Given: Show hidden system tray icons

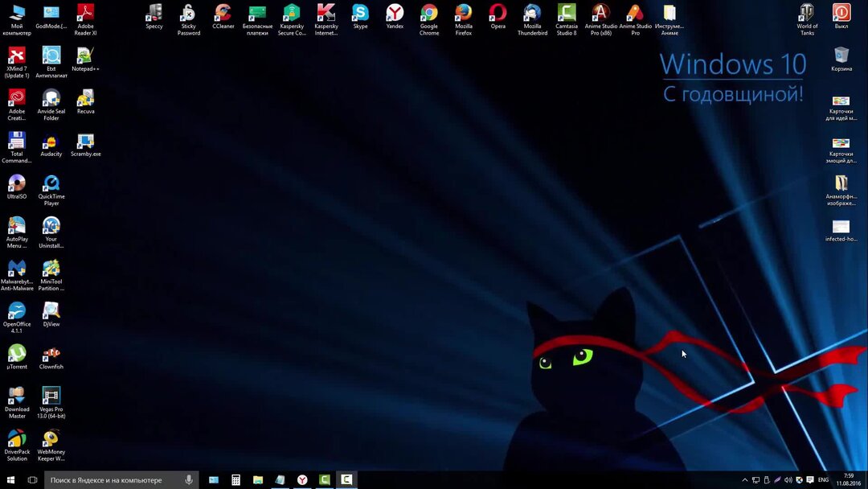Looking at the screenshot, I should click(744, 479).
